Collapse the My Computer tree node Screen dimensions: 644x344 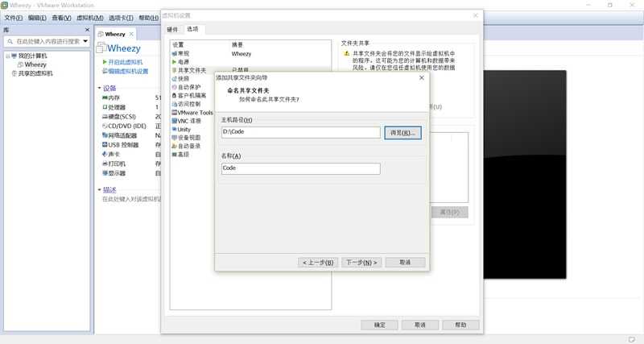pyautogui.click(x=7, y=56)
